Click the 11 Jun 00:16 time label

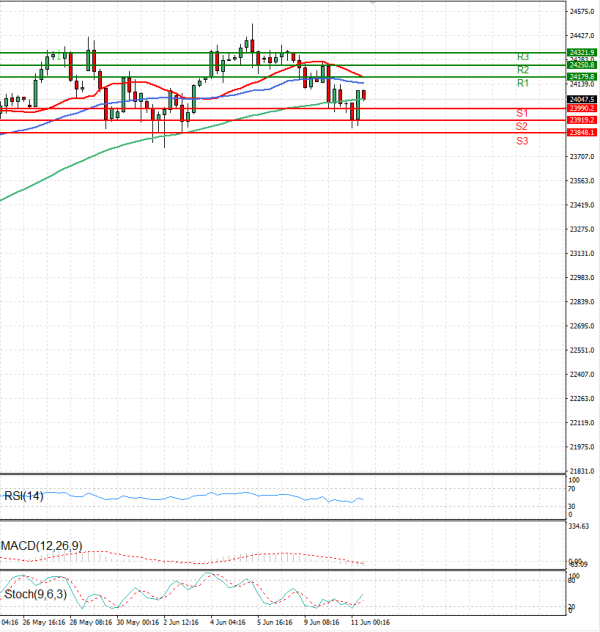(370, 623)
